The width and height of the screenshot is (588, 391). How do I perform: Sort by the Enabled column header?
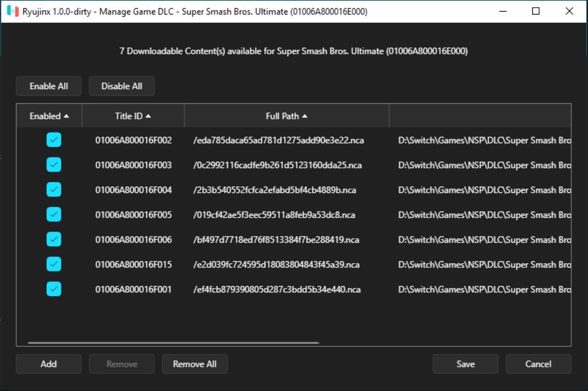(49, 116)
